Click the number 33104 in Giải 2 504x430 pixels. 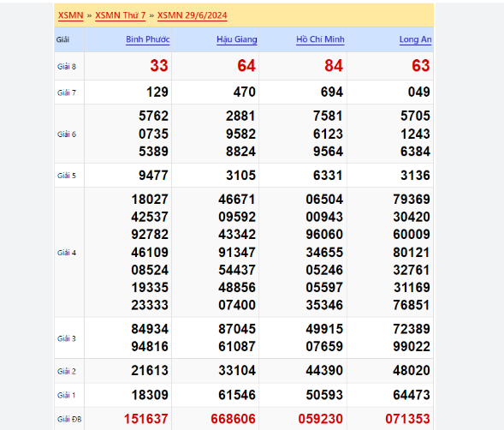pos(237,370)
